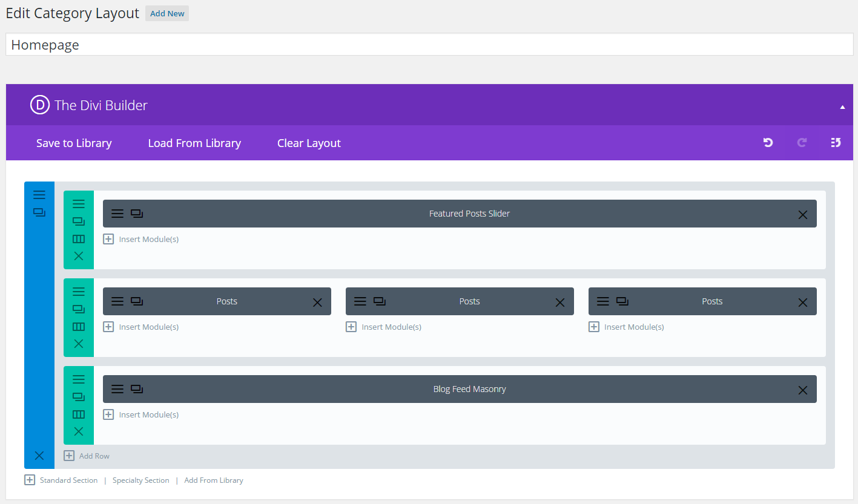Focus the Homepage title field

coord(429,44)
